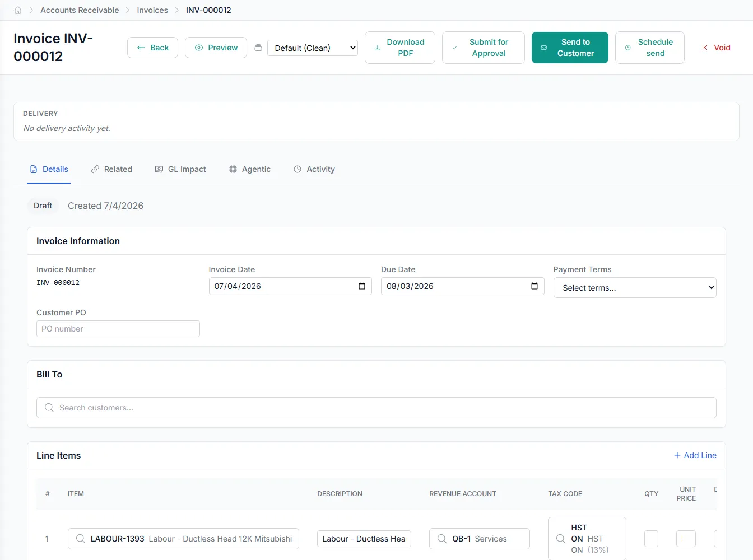Click the INV-000012 invoice number value

click(x=58, y=283)
